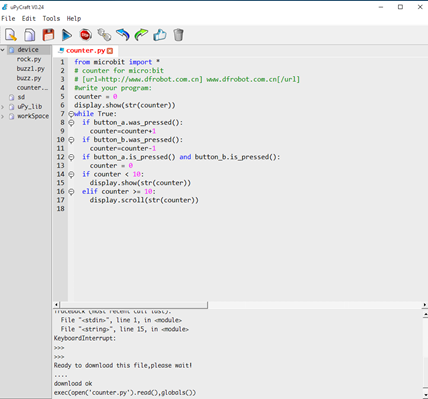
Task: Click 'display.show(str(counter))' on line 6
Action: pos(125,105)
